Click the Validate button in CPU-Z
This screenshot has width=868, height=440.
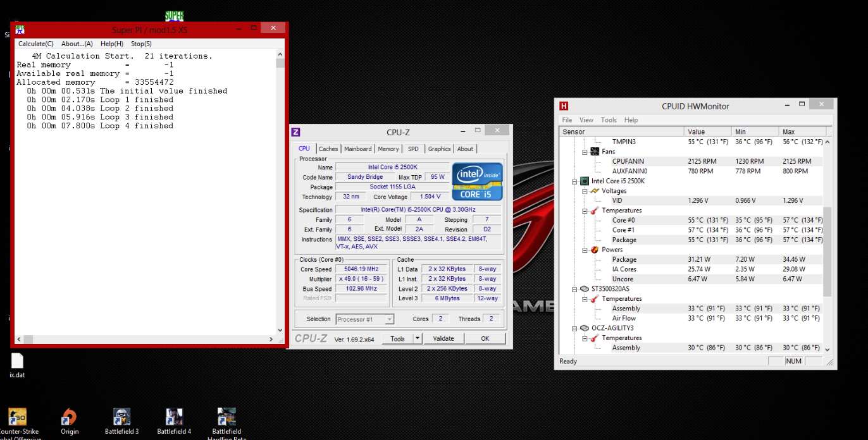pos(443,339)
